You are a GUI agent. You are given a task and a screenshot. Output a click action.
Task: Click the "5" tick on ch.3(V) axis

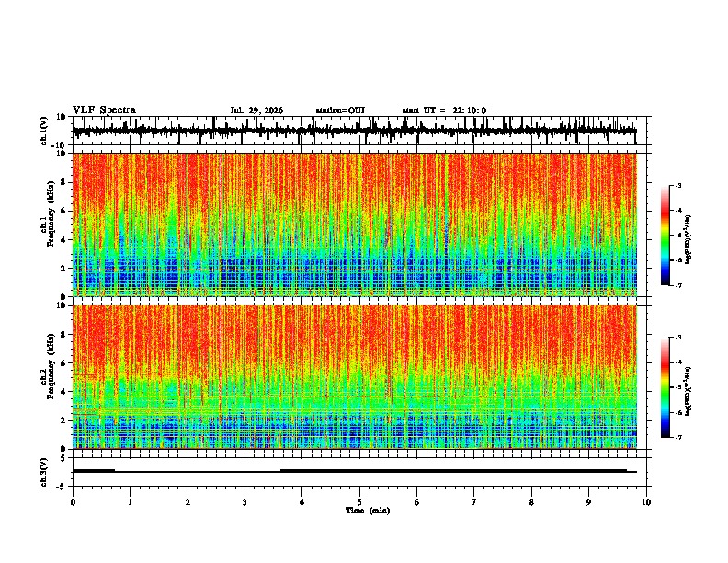[x=63, y=458]
